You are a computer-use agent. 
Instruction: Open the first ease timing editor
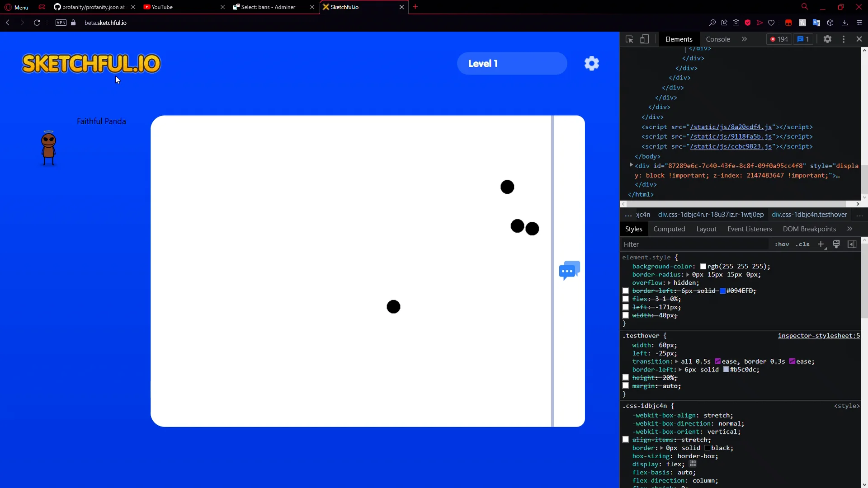(717, 361)
